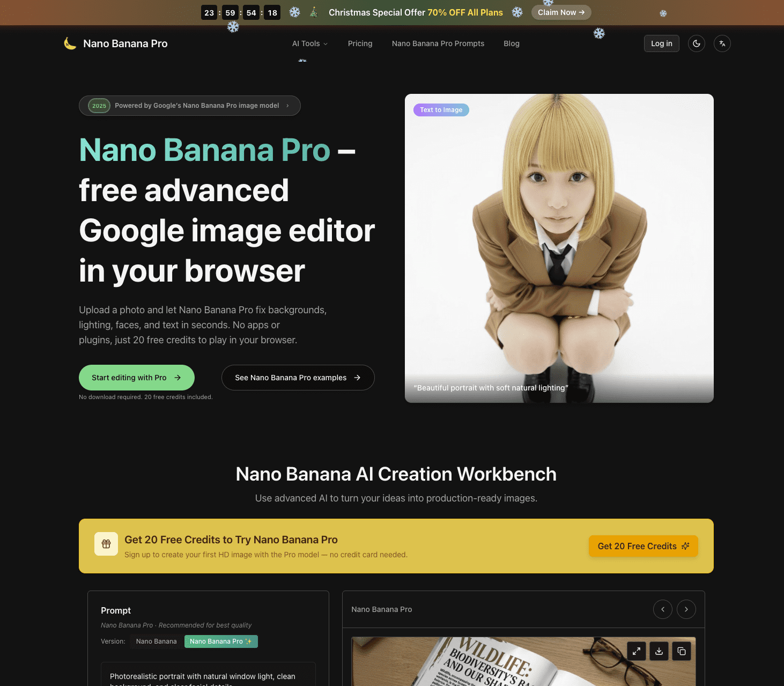Log in to your account

[x=661, y=43]
